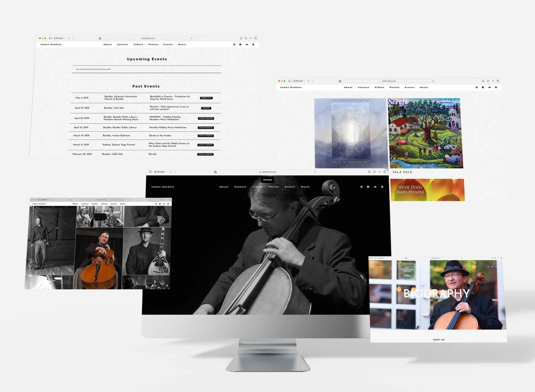The width and height of the screenshot is (535, 392).
Task: Open Personal profile dropdown in the album page browser
Action: point(299,81)
